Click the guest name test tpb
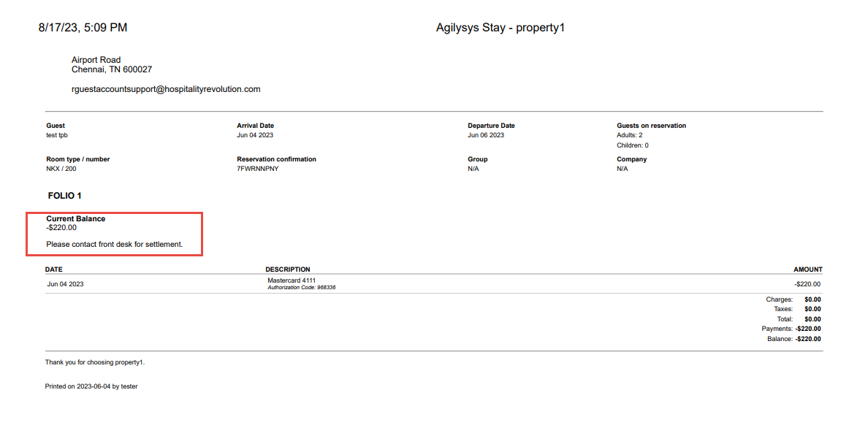The image size is (868, 428). click(x=56, y=135)
